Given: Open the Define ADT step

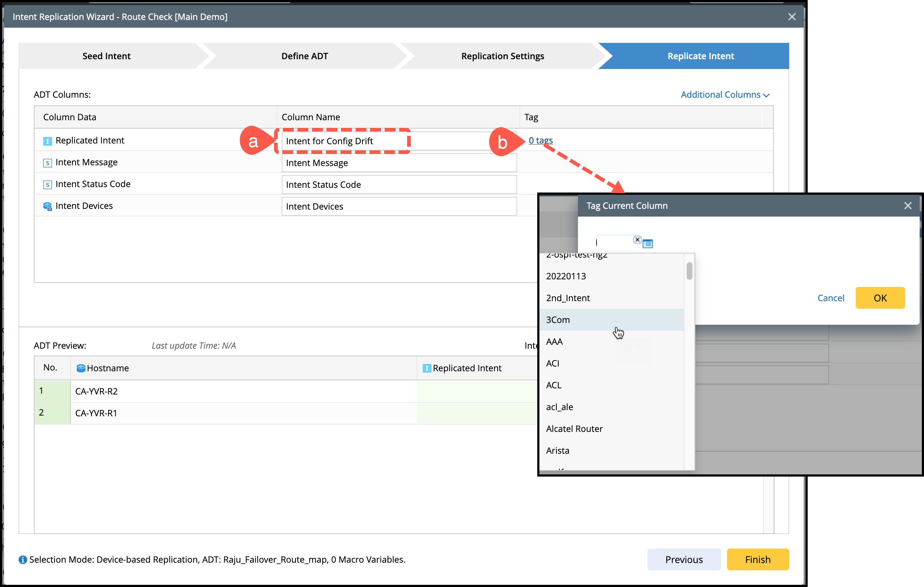Looking at the screenshot, I should [x=304, y=56].
